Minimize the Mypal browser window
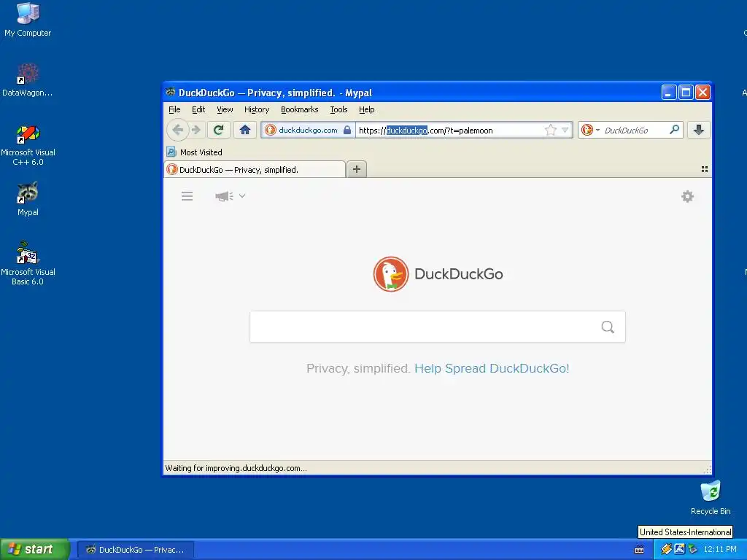 669,93
